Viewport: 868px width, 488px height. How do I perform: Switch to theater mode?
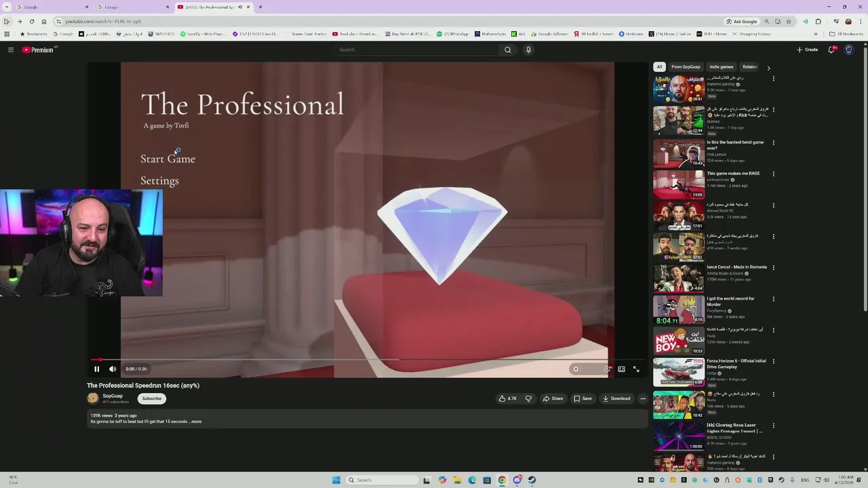click(x=621, y=369)
